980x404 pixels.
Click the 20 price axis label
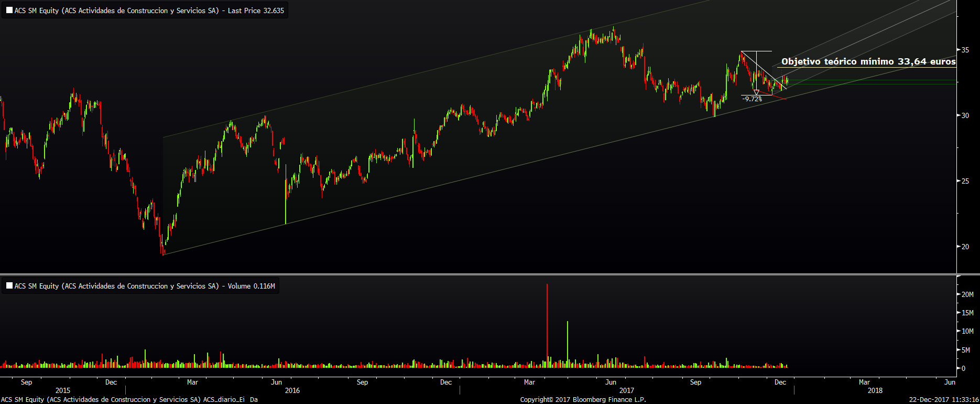tap(965, 247)
